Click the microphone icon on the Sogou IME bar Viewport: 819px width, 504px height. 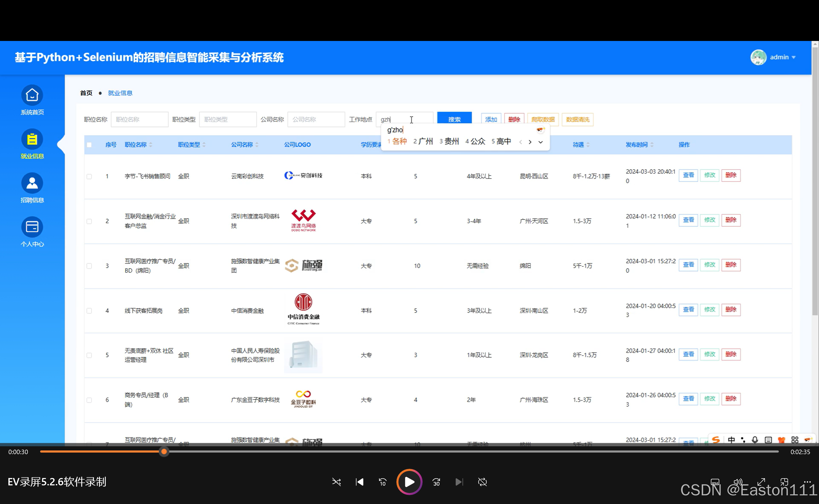pos(754,439)
